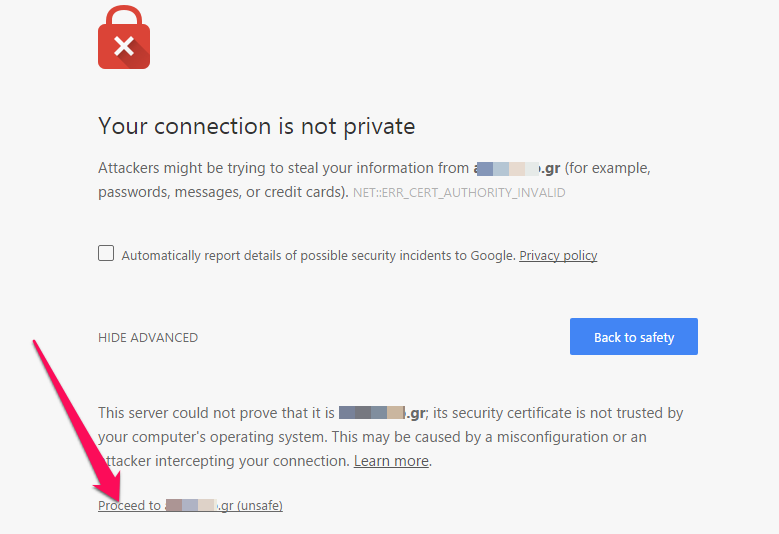Screen dimensions: 779x534
Task: Click the blurred domain in the attackers sentence
Action: (x=517, y=168)
